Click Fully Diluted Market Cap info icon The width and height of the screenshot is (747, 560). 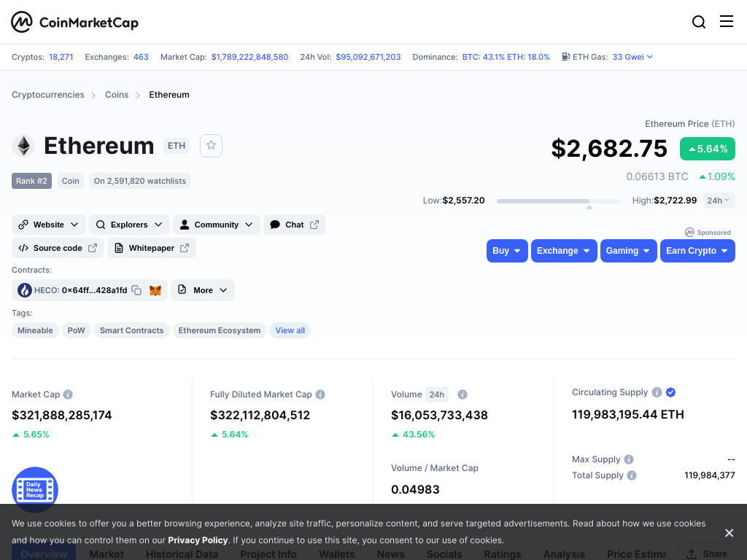click(x=320, y=394)
